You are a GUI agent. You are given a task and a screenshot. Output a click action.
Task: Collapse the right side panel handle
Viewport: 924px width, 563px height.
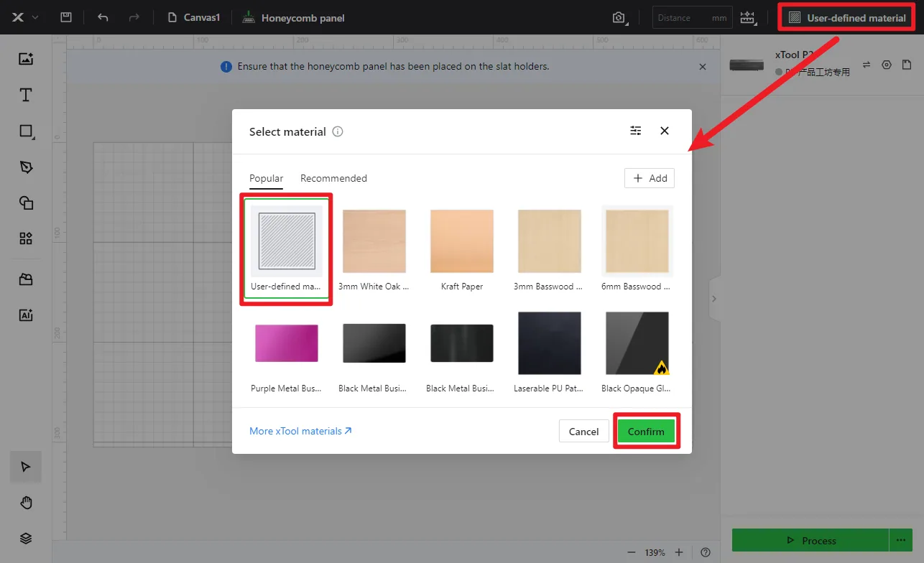pos(713,299)
